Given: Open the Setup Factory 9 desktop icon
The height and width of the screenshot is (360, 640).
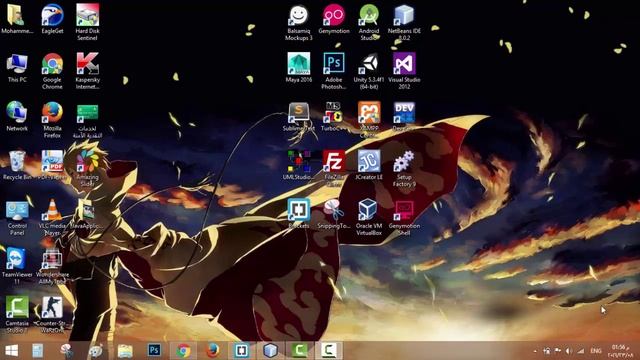Looking at the screenshot, I should (404, 168).
